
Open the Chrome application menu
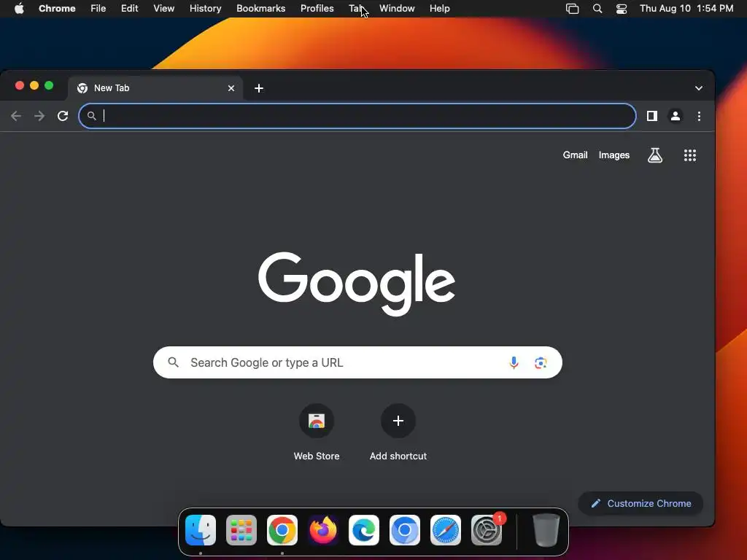click(57, 8)
